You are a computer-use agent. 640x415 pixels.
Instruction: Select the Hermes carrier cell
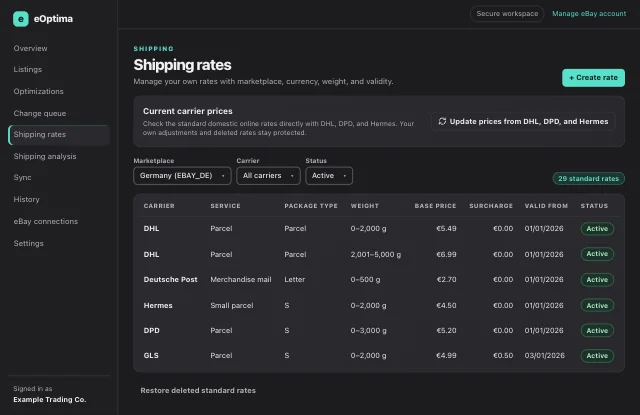[158, 306]
